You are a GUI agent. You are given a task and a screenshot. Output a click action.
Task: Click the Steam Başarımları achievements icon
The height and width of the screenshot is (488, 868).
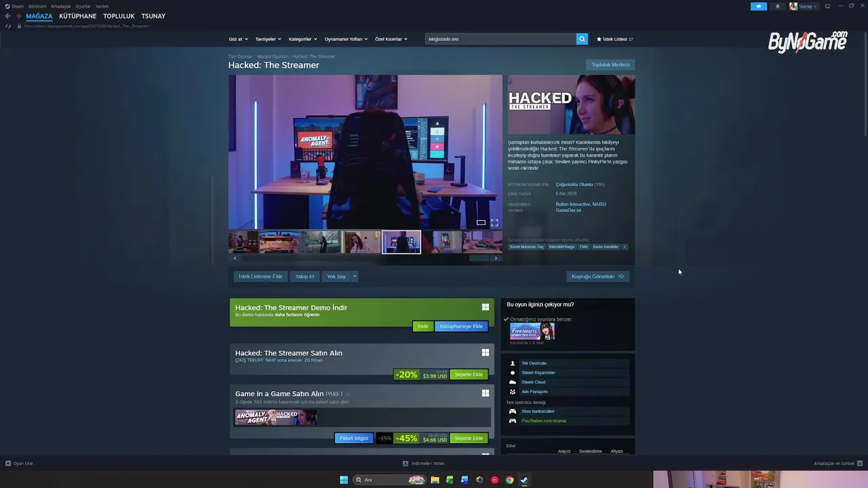point(513,373)
